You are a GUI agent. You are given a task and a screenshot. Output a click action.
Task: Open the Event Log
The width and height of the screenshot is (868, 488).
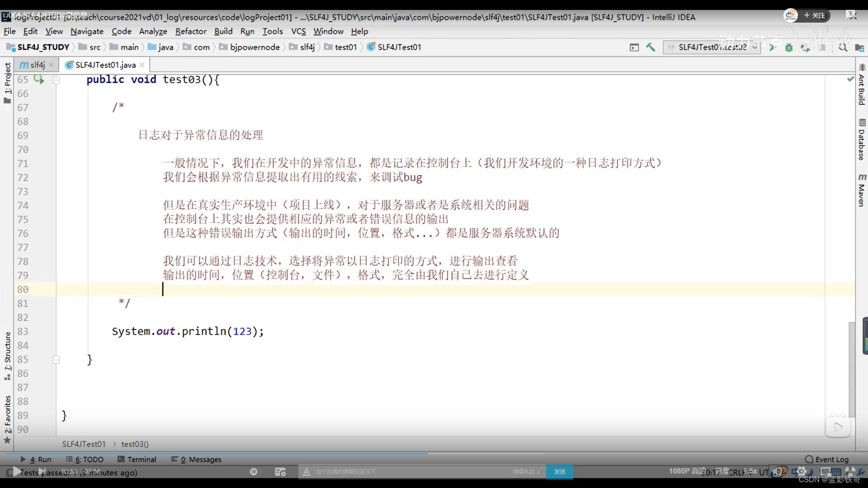[x=827, y=459]
